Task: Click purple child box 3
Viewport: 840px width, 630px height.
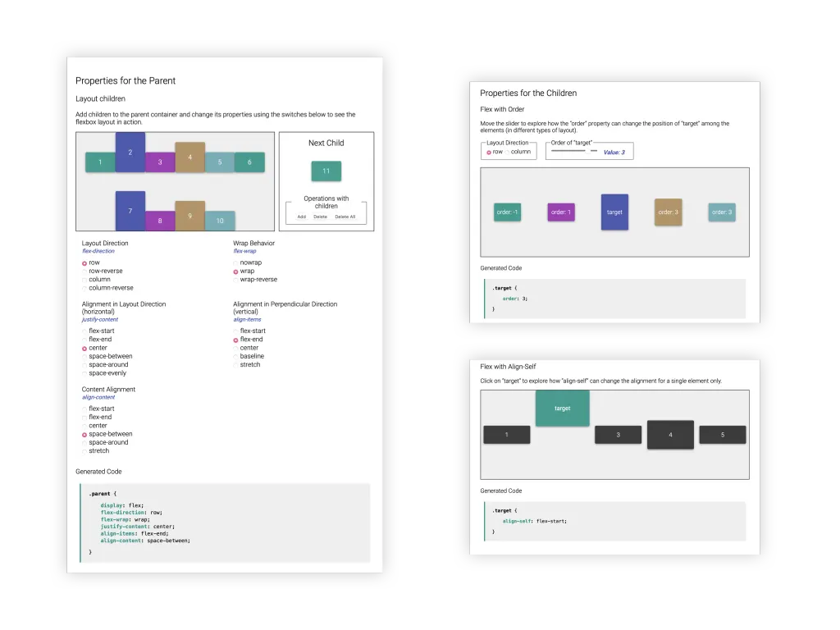Action: (x=160, y=162)
